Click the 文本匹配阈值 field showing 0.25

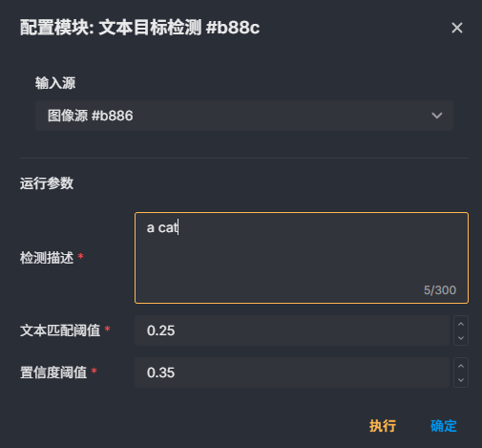[x=292, y=331]
